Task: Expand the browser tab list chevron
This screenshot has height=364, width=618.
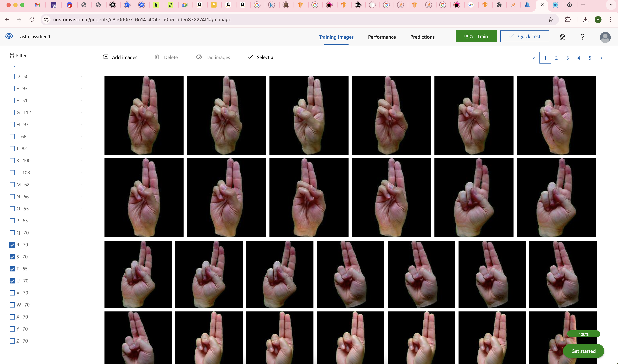Action: (611, 5)
